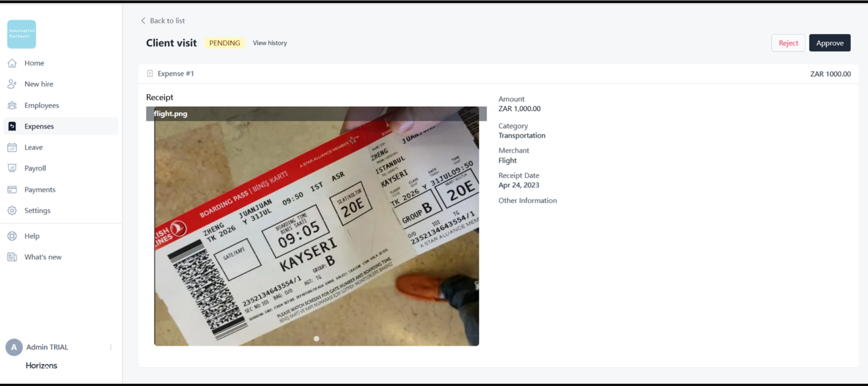This screenshot has height=386, width=868.
Task: Click the Client visit title
Action: 171,43
